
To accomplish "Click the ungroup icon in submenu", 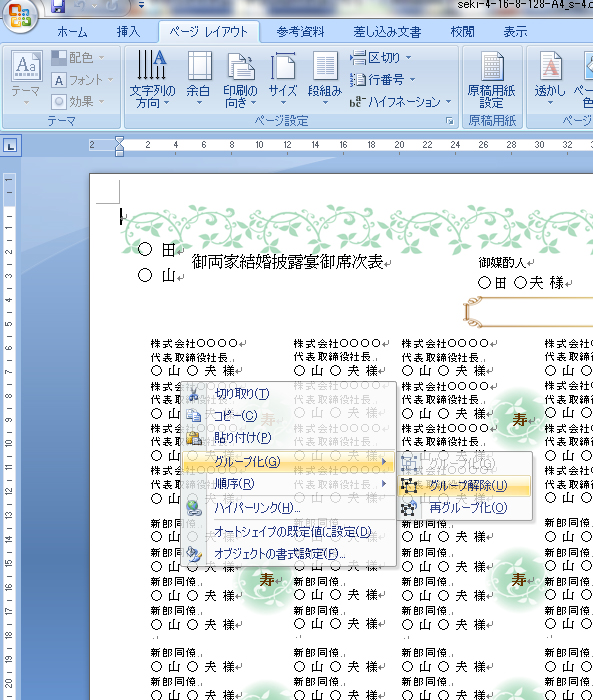I will (409, 486).
